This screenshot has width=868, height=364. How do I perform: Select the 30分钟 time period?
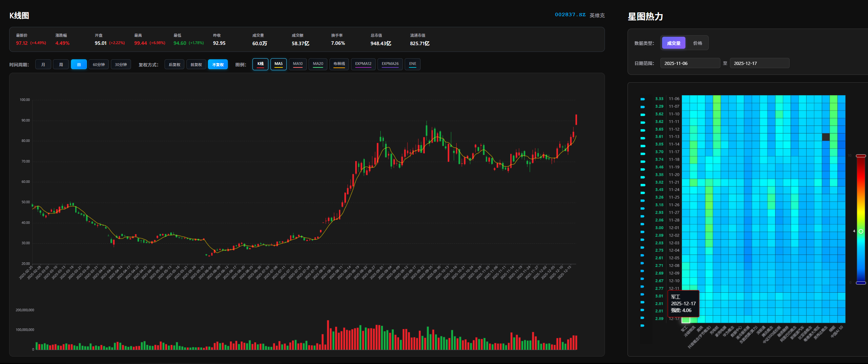tap(121, 65)
